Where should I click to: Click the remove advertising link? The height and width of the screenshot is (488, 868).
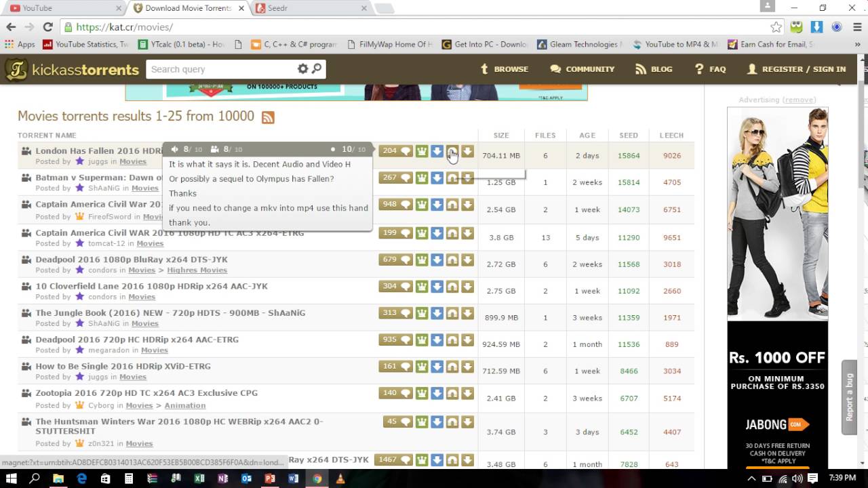click(x=799, y=100)
